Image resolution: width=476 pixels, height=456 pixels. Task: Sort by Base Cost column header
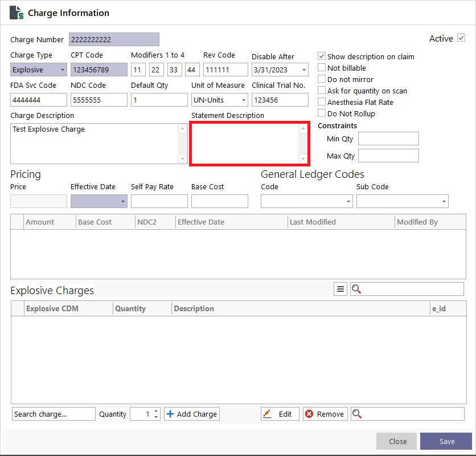point(105,222)
